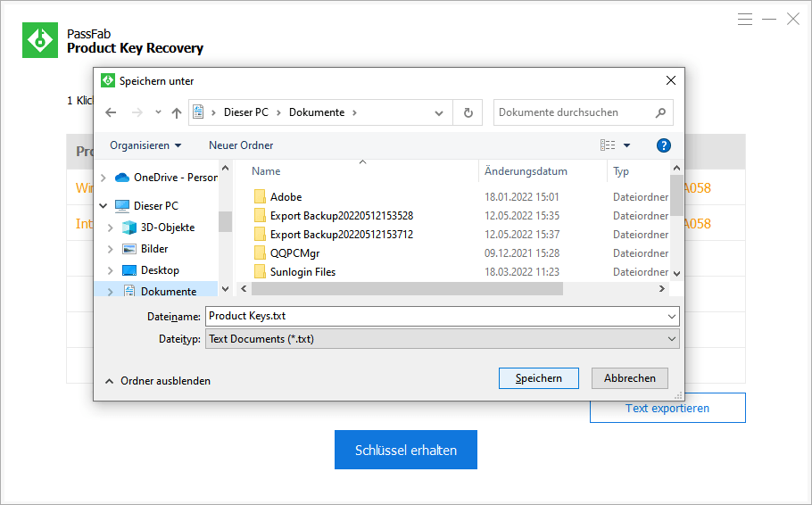812x505 pixels.
Task: Sort by the Name column header
Action: (266, 171)
